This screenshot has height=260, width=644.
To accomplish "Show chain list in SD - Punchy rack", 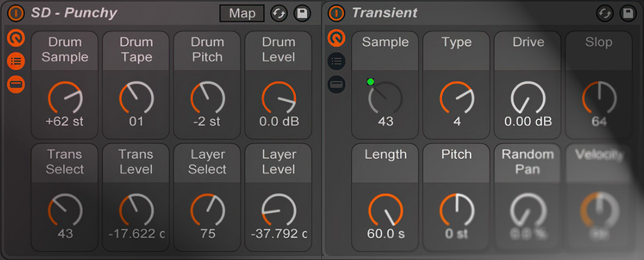I will point(16,61).
